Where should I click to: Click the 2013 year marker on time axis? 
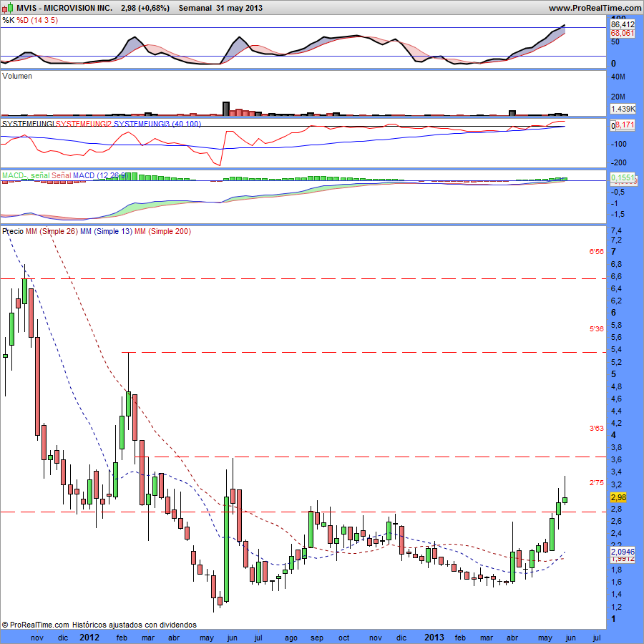click(x=434, y=636)
